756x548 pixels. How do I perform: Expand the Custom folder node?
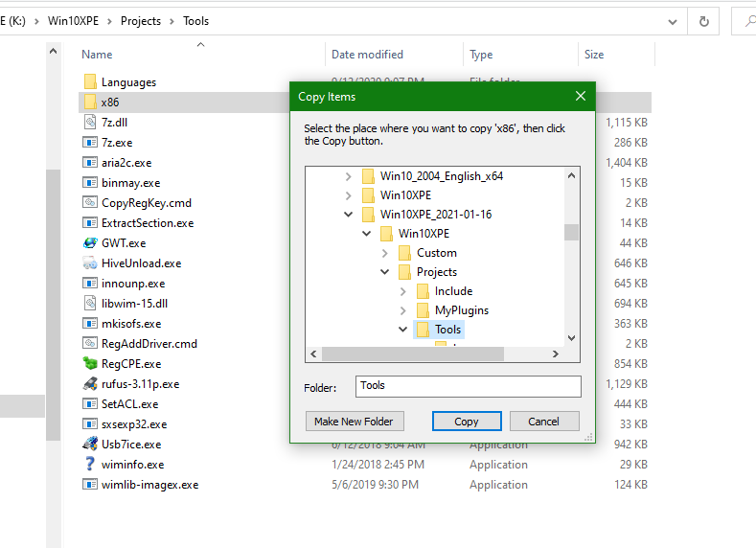pyautogui.click(x=385, y=253)
